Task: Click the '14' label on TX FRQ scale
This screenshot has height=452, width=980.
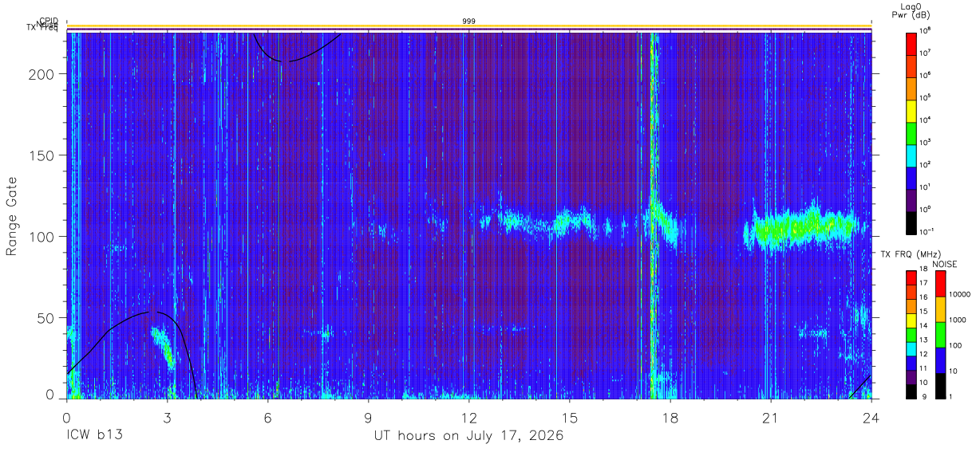Action: pos(924,325)
